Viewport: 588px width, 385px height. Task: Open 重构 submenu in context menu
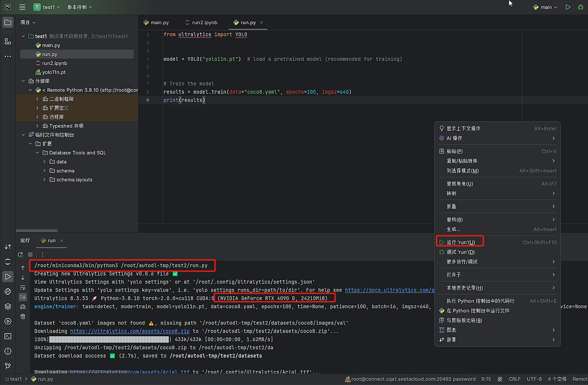[x=498, y=220]
